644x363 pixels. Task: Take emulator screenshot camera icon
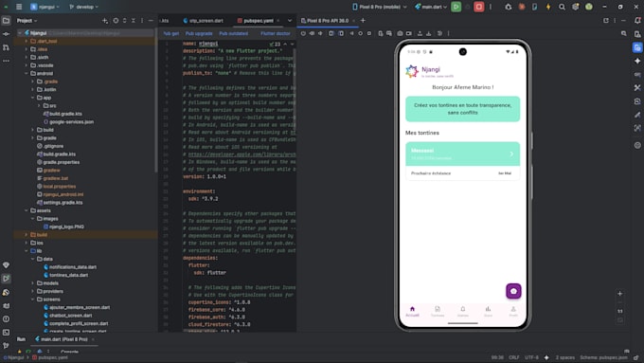pyautogui.click(x=400, y=33)
